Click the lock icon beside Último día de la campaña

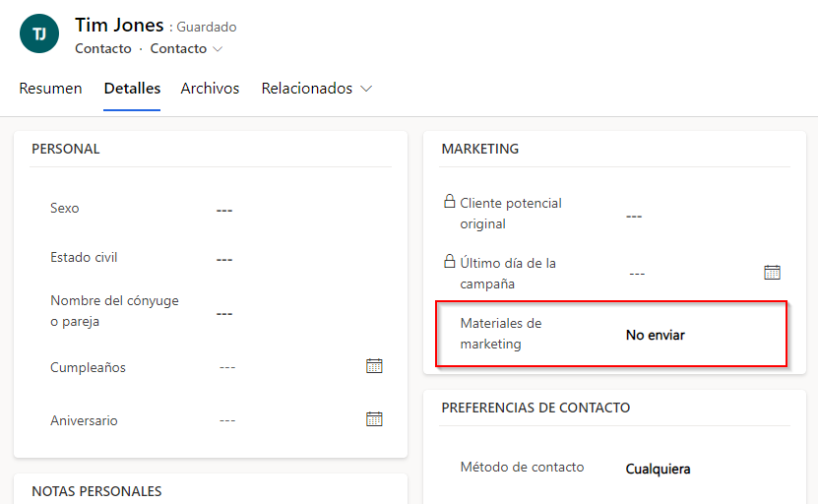tap(449, 261)
